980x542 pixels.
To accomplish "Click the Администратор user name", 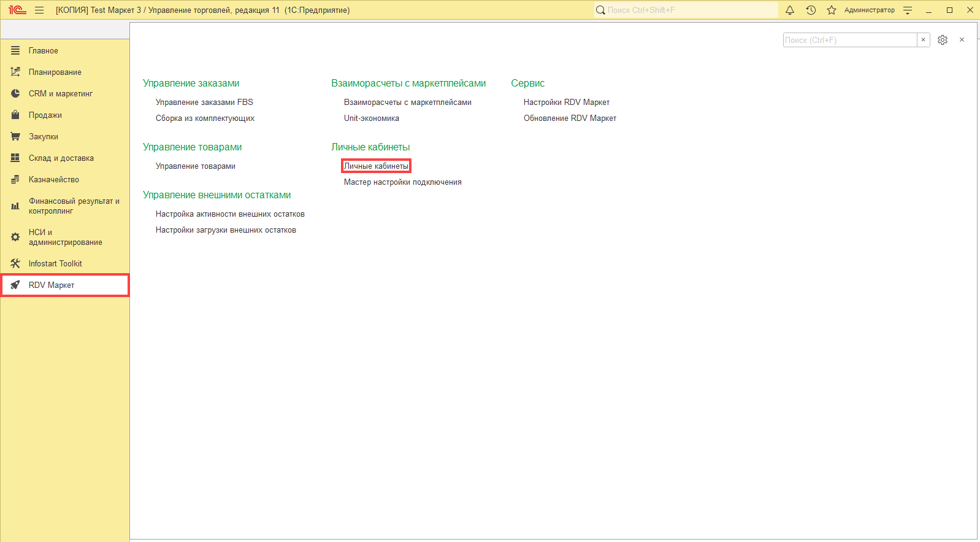I will pos(869,10).
